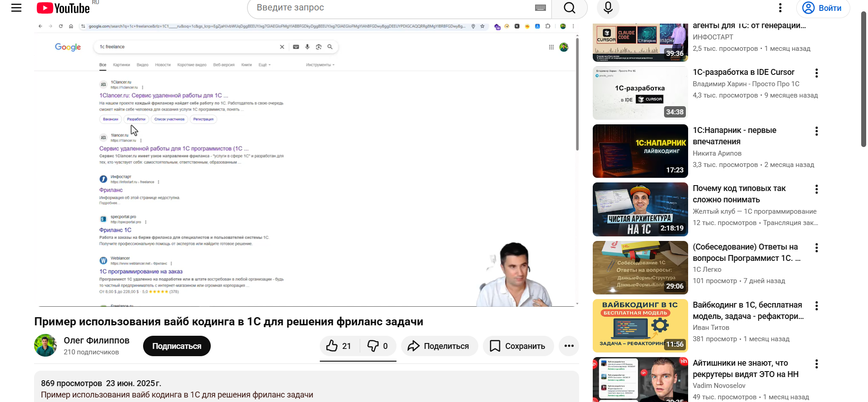Open channel Желтый клуб — 1С программирование
The width and height of the screenshot is (868, 402).
pos(754,211)
